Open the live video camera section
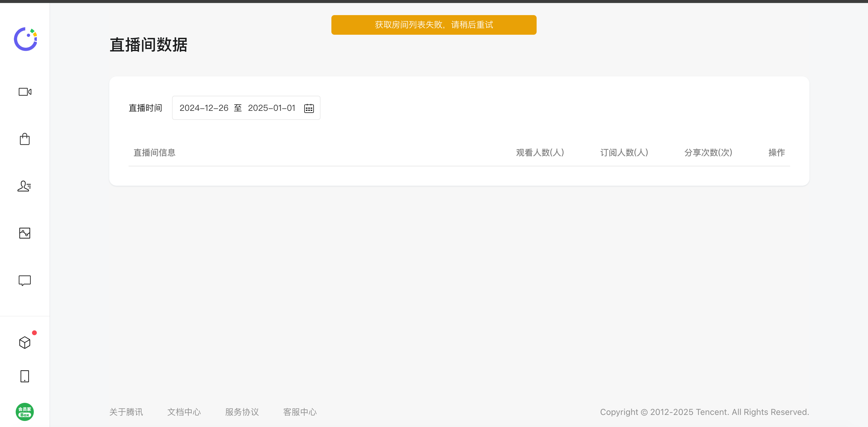The image size is (868, 427). click(x=25, y=92)
